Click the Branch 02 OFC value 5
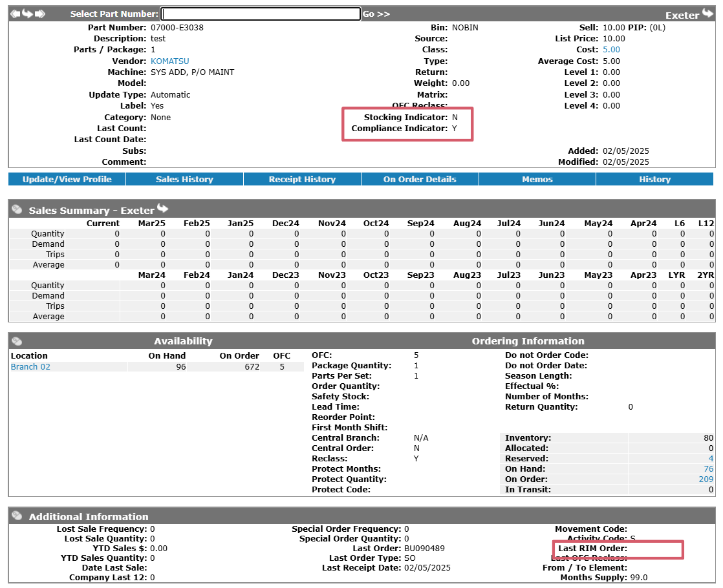The image size is (723, 588). 282,367
